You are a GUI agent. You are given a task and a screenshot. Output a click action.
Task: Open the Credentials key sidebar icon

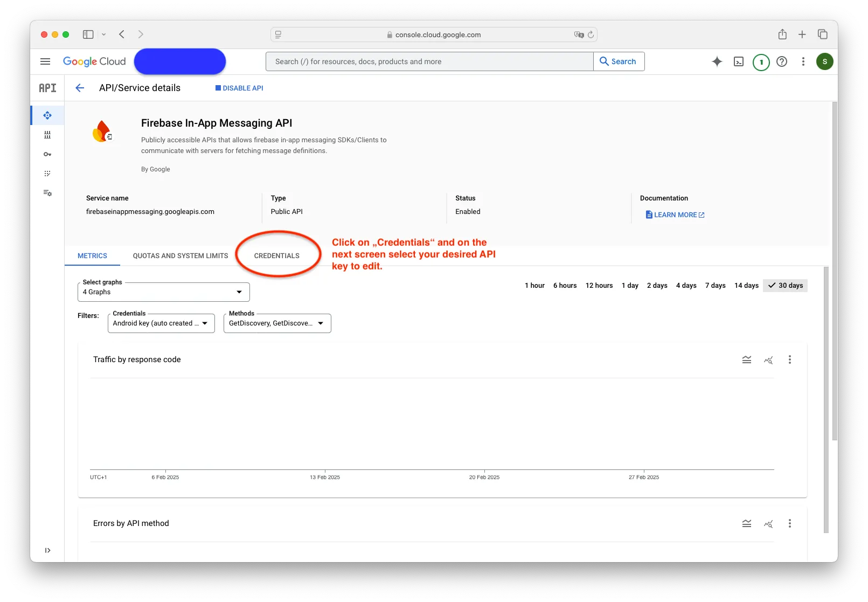coord(47,154)
